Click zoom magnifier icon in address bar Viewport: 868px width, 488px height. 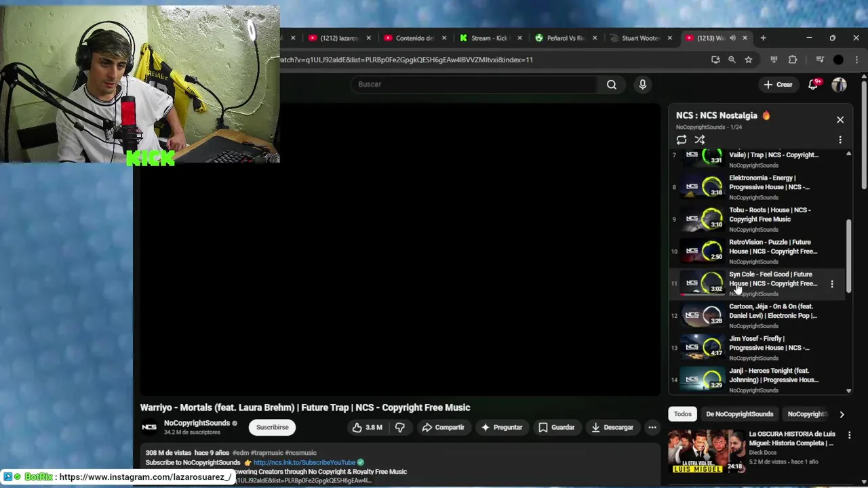point(732,60)
